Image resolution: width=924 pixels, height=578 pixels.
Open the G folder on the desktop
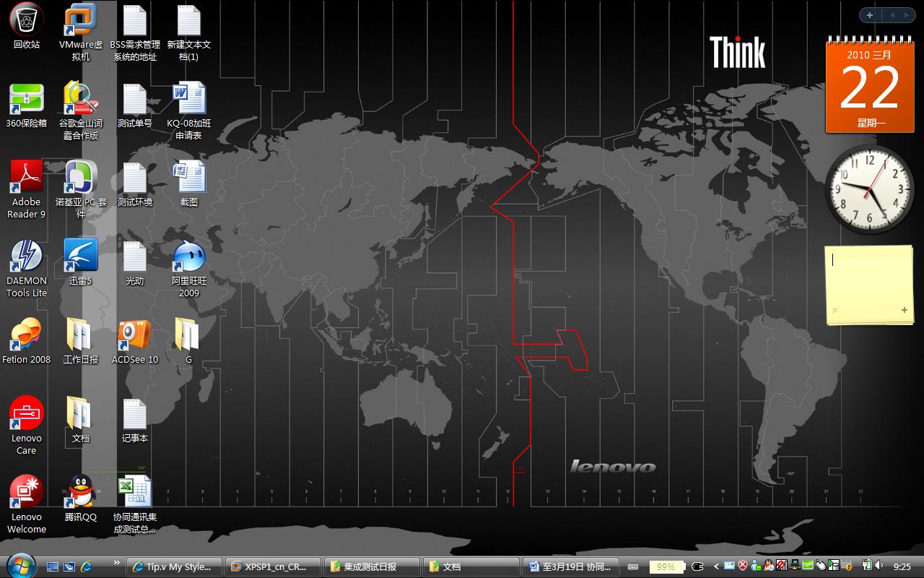click(188, 342)
